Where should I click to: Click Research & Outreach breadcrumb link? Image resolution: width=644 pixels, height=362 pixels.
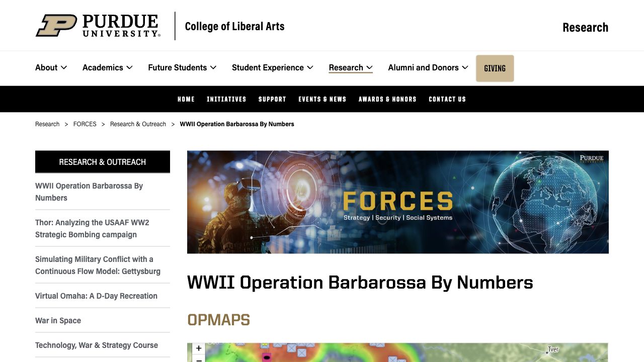click(x=138, y=124)
